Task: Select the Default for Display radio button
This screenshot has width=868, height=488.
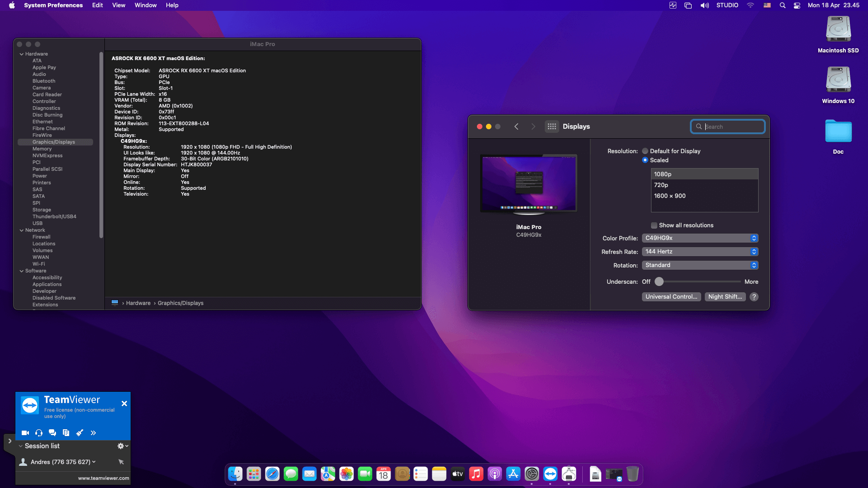Action: click(645, 151)
